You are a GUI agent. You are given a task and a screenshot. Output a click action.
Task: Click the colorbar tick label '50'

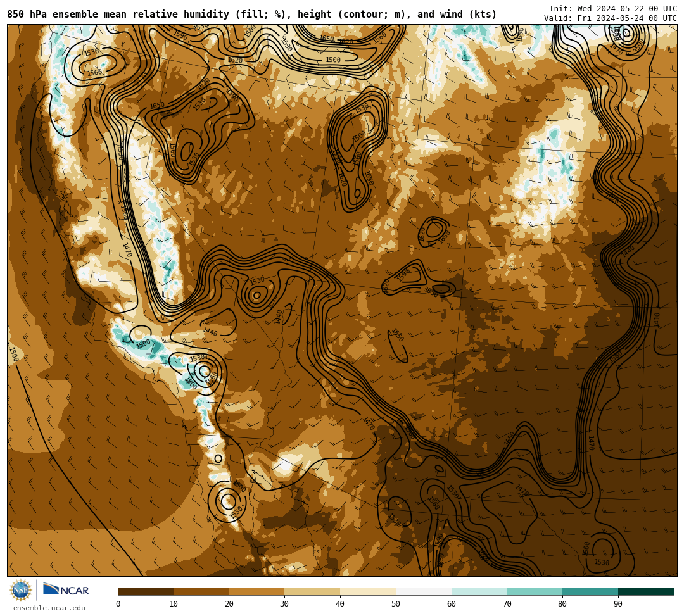click(396, 604)
